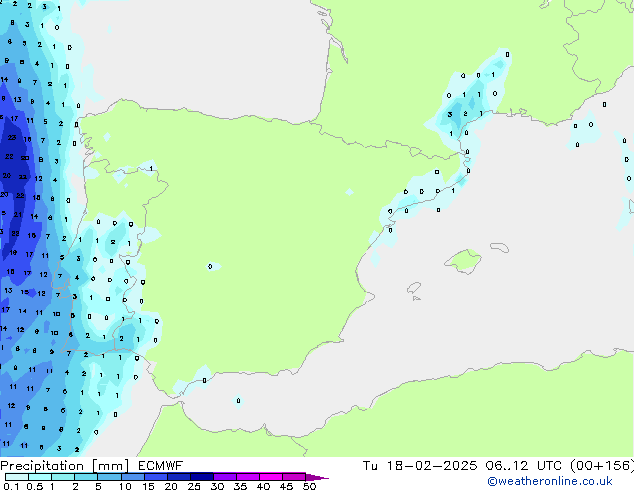Pick the legend swatch between 45 and 50

point(295,477)
